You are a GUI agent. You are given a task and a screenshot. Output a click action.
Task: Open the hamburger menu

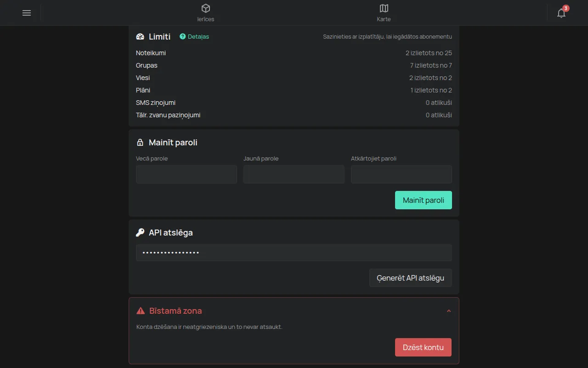point(27,13)
